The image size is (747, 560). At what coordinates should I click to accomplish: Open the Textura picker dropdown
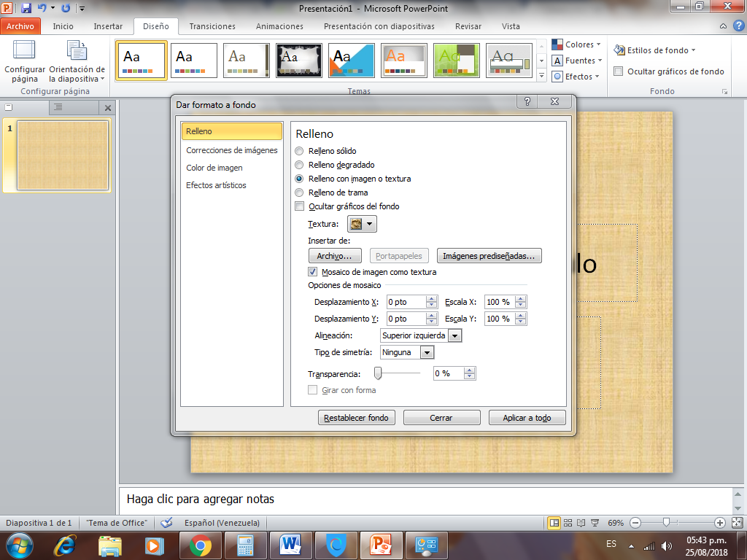click(362, 224)
